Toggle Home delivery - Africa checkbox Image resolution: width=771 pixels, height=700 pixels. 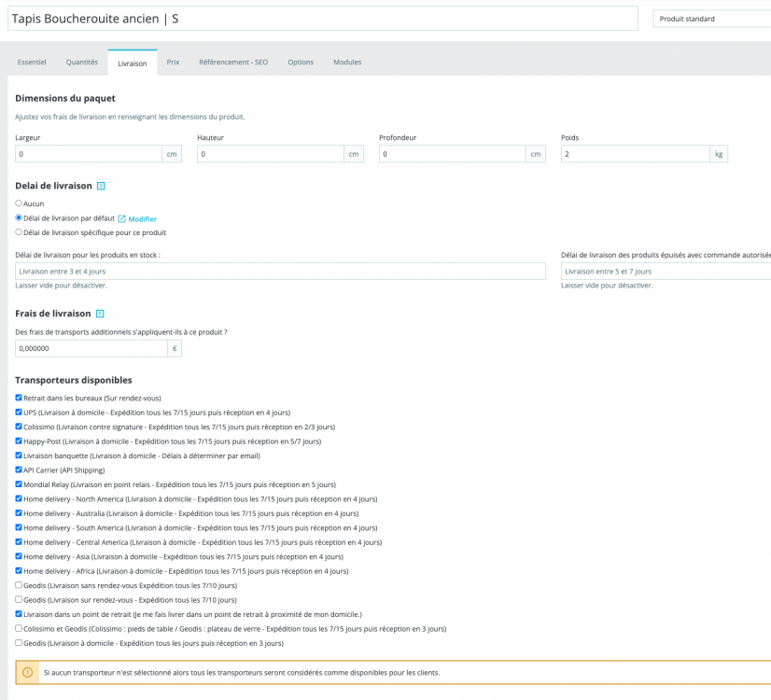click(x=19, y=570)
